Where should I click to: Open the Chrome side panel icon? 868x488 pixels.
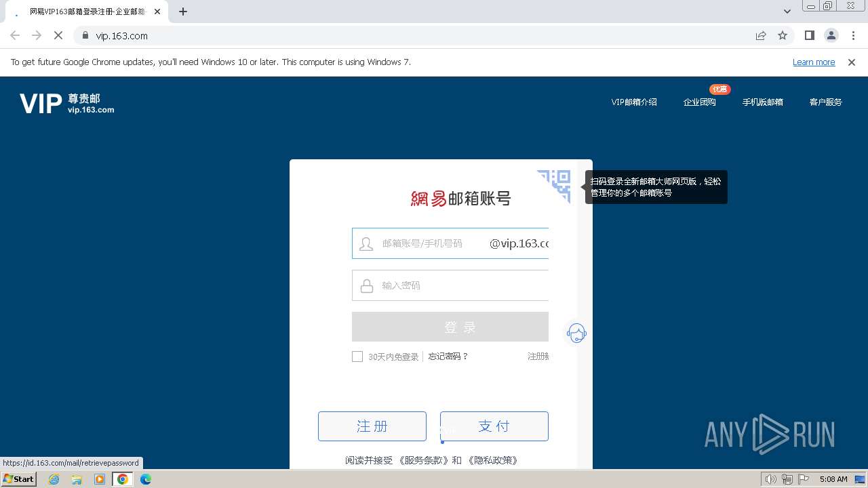tap(809, 35)
